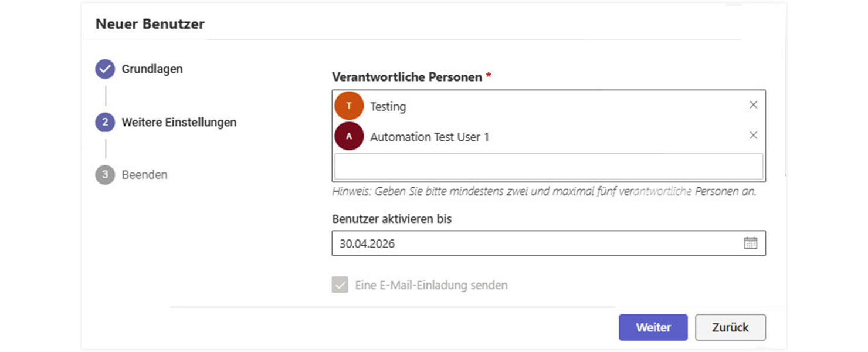Click the step 3 Beenden circle icon
This screenshot has width=868, height=352.
coord(104,174)
